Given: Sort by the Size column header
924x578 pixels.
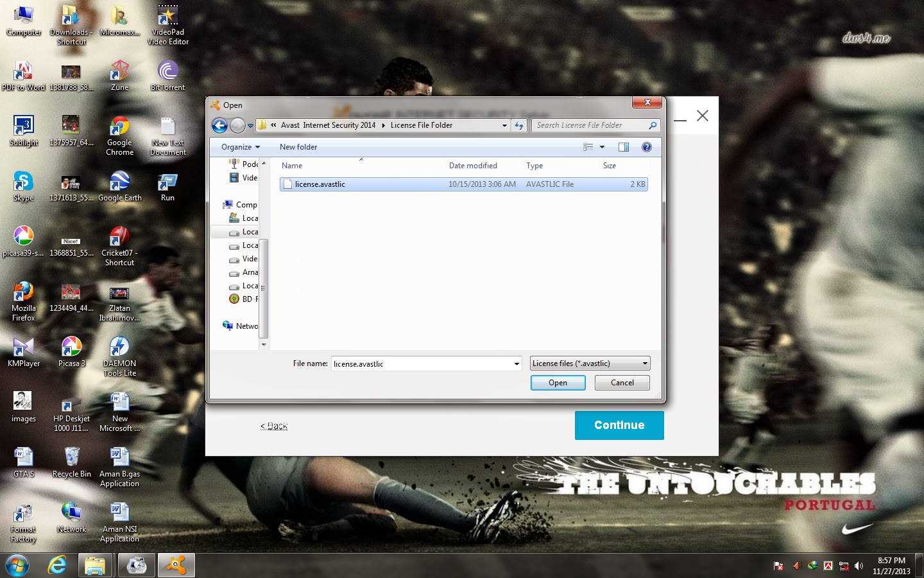Looking at the screenshot, I should [x=624, y=166].
